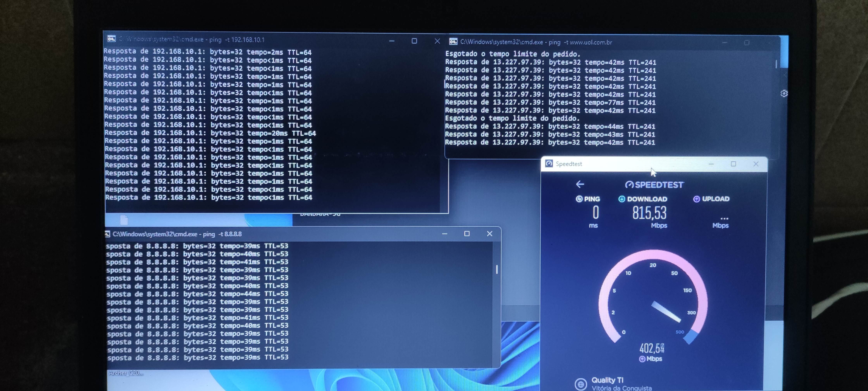The height and width of the screenshot is (391, 868).
Task: Click the Speedtest app icon in title bar
Action: pos(549,164)
